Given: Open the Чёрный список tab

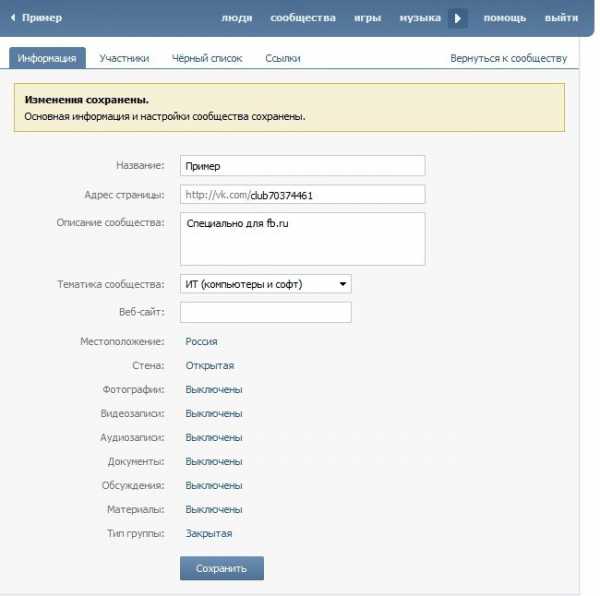Looking at the screenshot, I should point(207,59).
